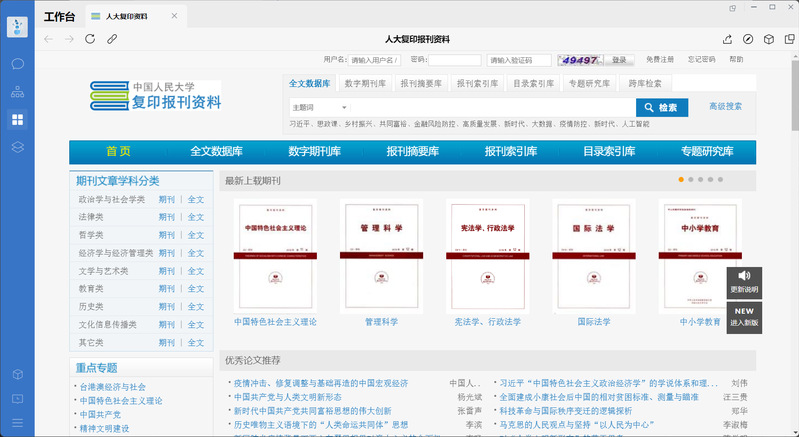Click the refresh page icon
This screenshot has width=799, height=437.
pyautogui.click(x=90, y=39)
